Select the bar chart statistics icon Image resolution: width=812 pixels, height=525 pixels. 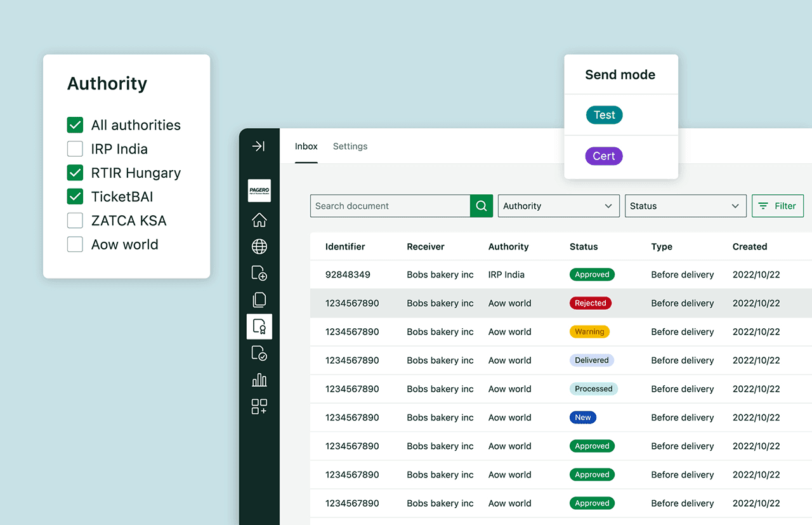tap(259, 380)
